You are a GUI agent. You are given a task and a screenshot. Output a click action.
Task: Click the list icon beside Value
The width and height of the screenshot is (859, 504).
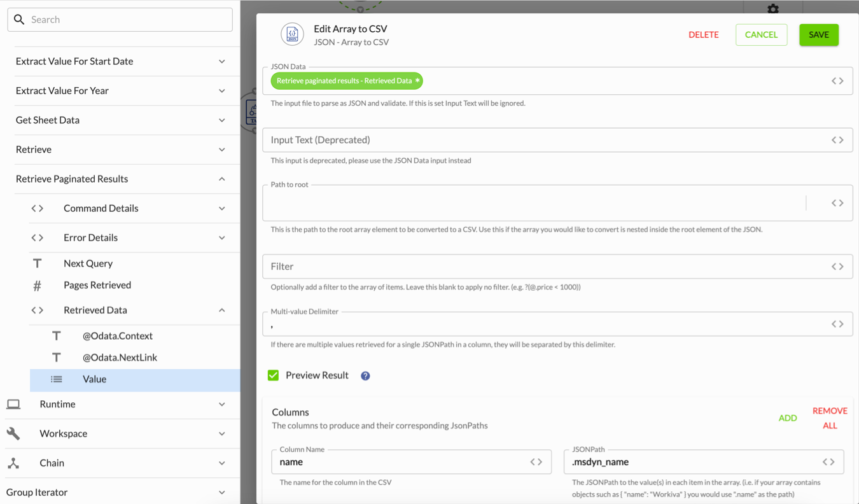(57, 379)
